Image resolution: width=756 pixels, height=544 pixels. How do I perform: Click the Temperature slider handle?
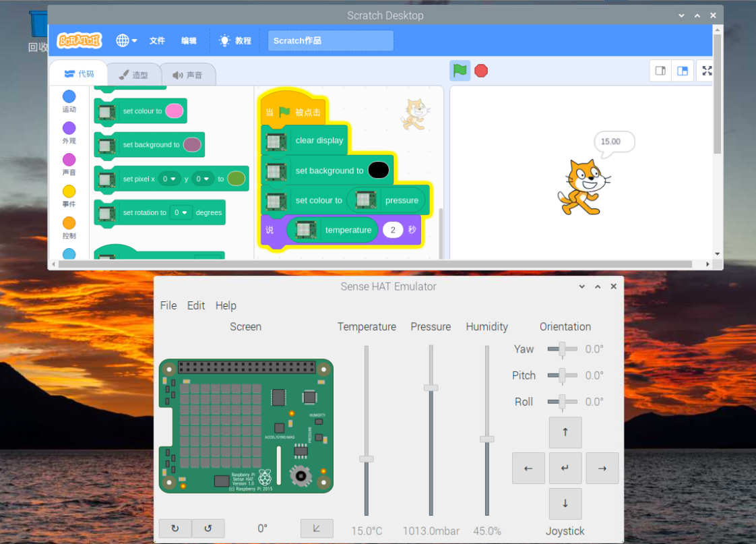coord(367,459)
